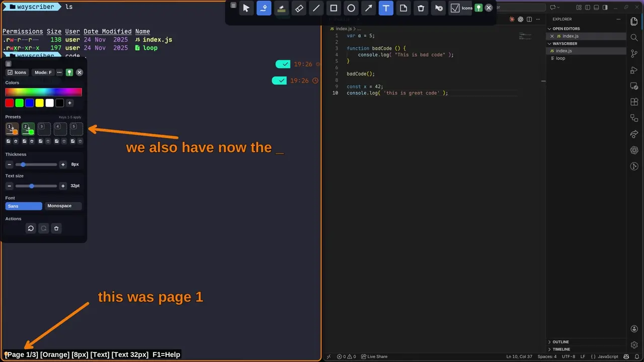Choose the white color swatch

click(49, 103)
